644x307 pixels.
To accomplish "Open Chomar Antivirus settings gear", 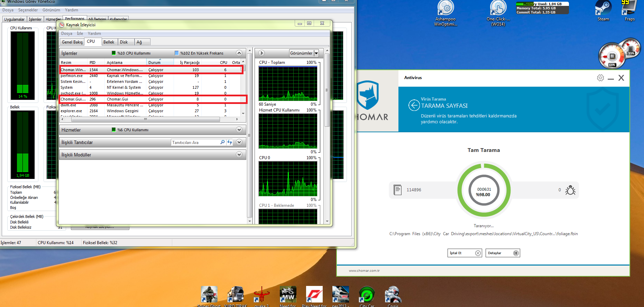I will pos(600,78).
